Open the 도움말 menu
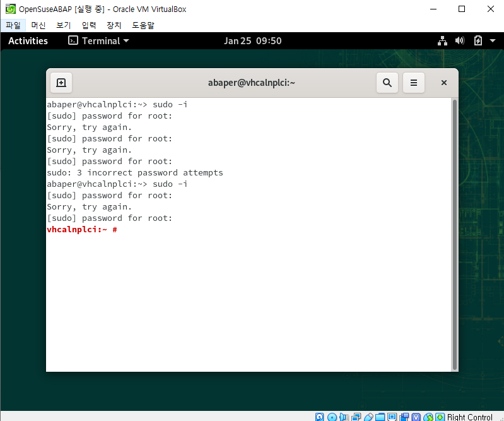Image resolution: width=504 pixels, height=421 pixels. coord(143,25)
